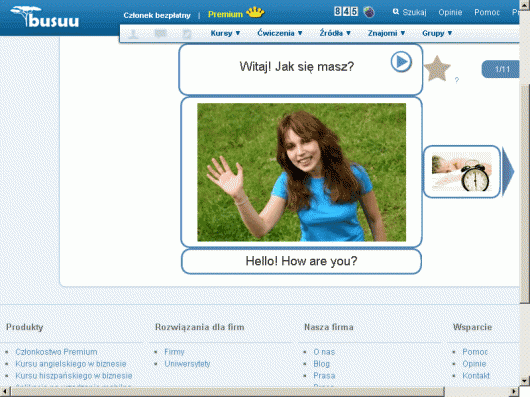Click the Nasza firma heading
Image resolution: width=530 pixels, height=397 pixels.
(329, 327)
